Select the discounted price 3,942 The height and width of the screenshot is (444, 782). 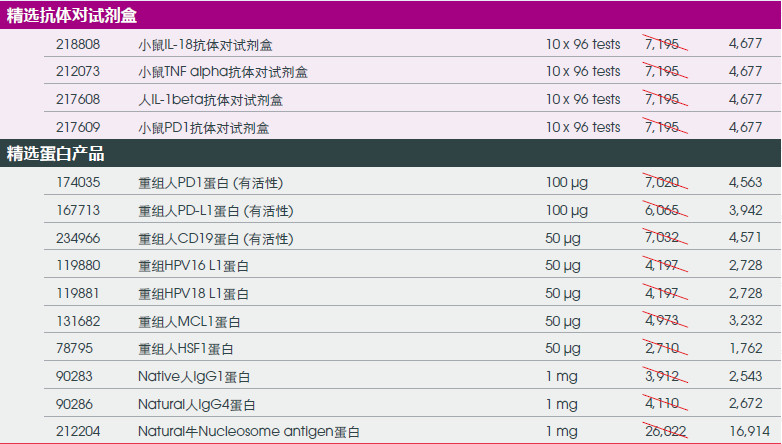pos(745,211)
